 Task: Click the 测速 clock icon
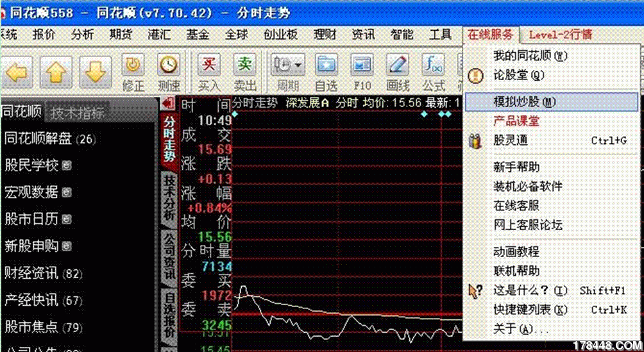pos(169,65)
